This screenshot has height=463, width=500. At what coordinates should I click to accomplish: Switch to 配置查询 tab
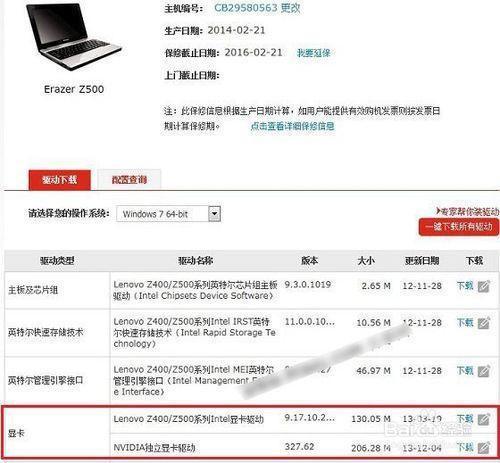point(129,180)
